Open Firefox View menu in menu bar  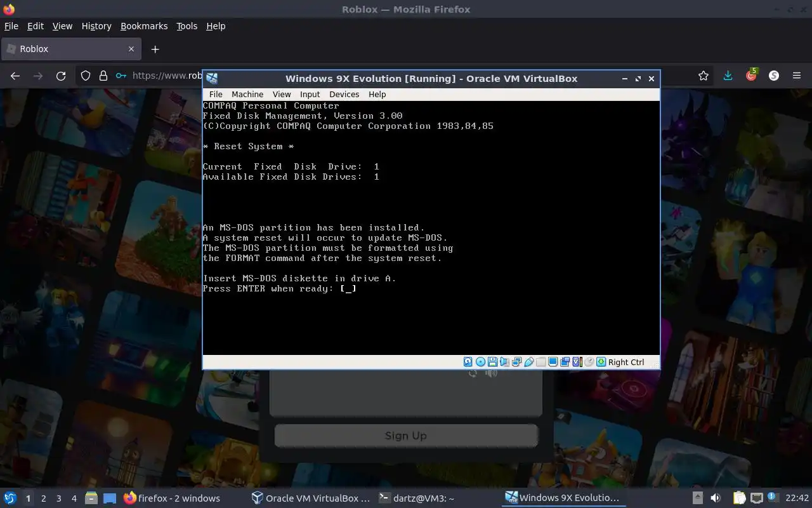(62, 26)
